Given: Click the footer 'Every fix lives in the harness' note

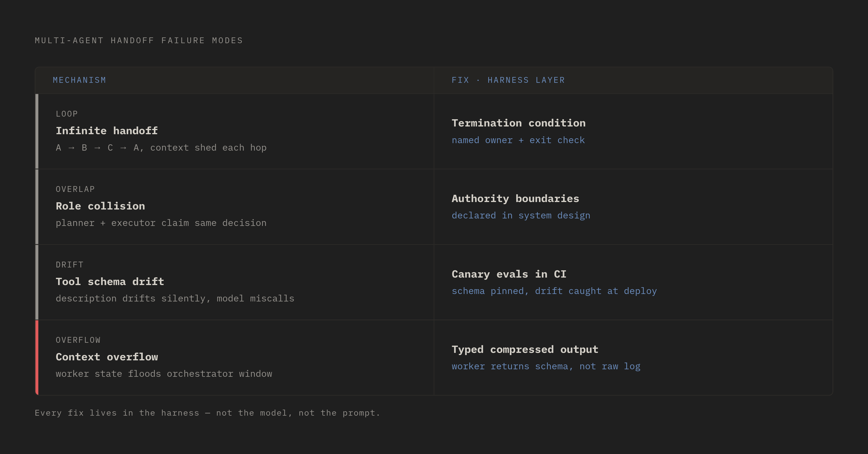Looking at the screenshot, I should [207, 413].
